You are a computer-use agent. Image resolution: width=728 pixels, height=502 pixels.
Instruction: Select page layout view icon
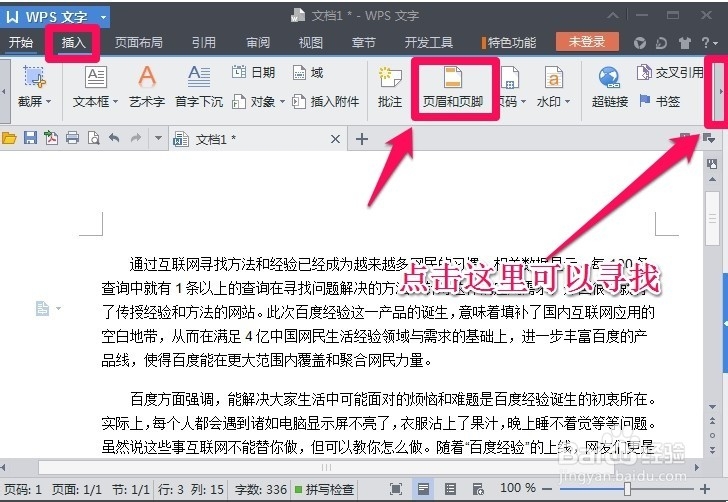[423, 489]
